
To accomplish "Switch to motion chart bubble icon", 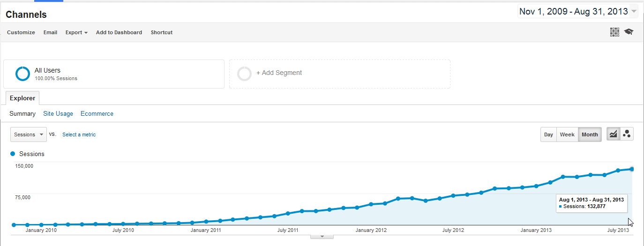I will pos(627,134).
